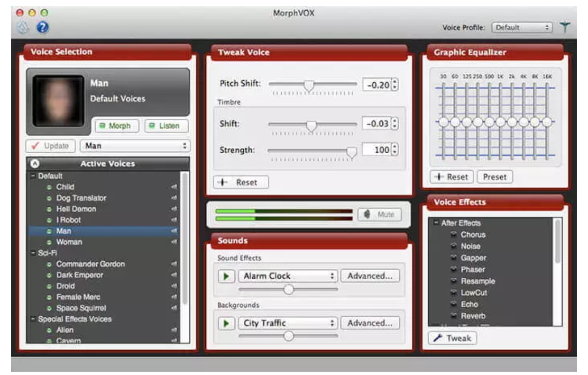Open Advanced for Sound Effects
This screenshot has width=588, height=375.
(370, 276)
